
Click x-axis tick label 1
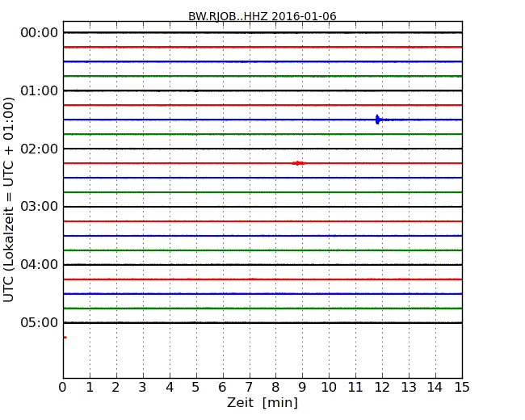pos(90,388)
